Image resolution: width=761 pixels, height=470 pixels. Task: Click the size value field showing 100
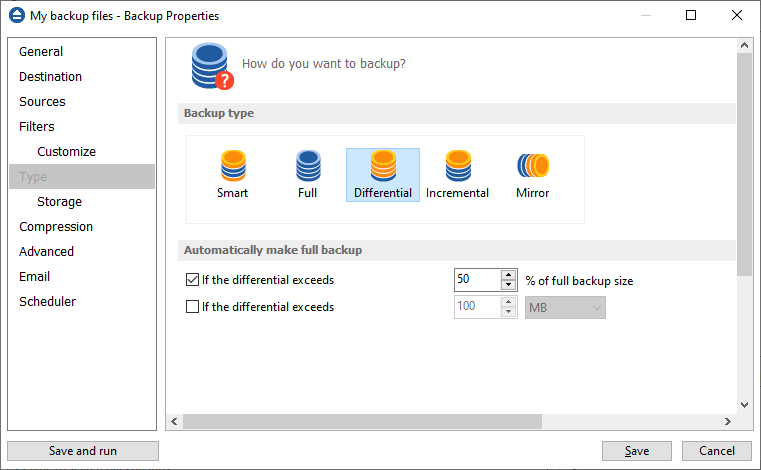point(478,307)
